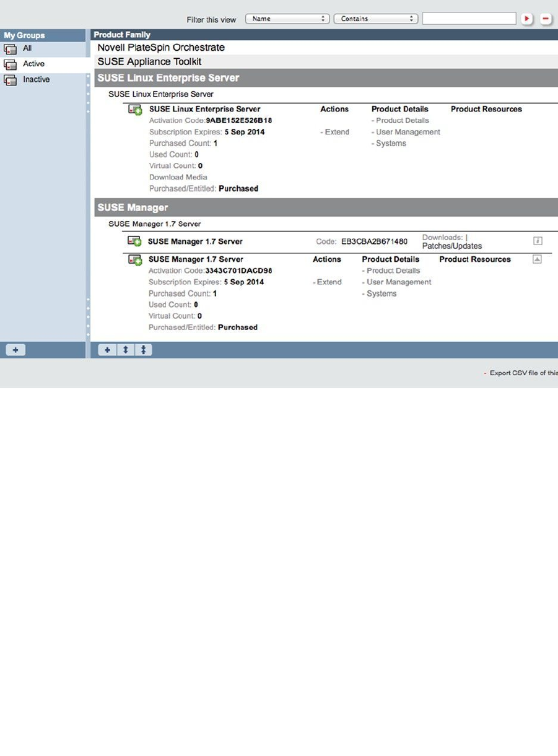Screen dimensions: 558x756
Task: Click the SUSE Linux Enterprise Server product icon
Action: click(x=135, y=110)
